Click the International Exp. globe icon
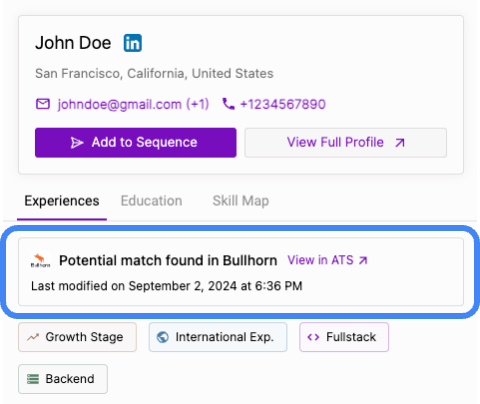Screen dimensions: 480x404 [163, 337]
